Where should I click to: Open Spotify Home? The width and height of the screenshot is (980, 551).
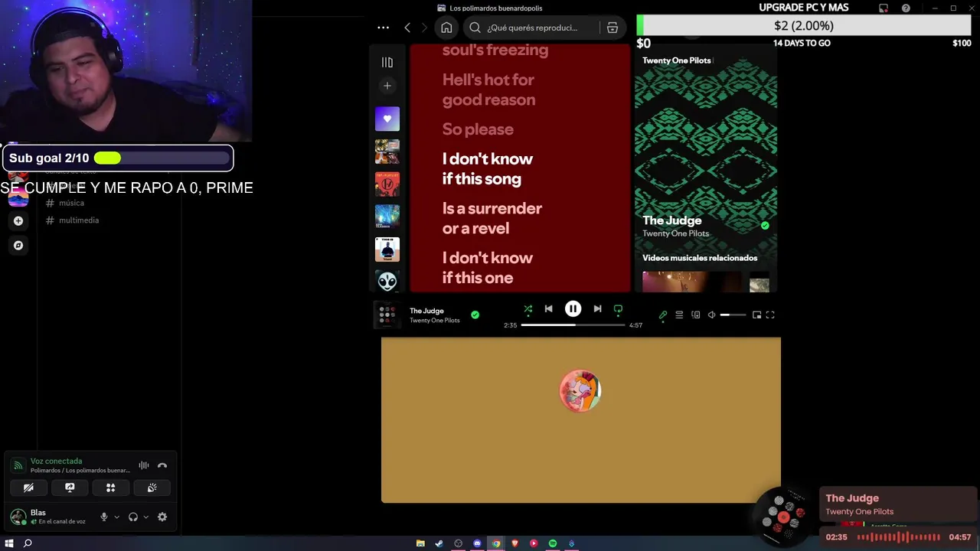[x=446, y=28]
